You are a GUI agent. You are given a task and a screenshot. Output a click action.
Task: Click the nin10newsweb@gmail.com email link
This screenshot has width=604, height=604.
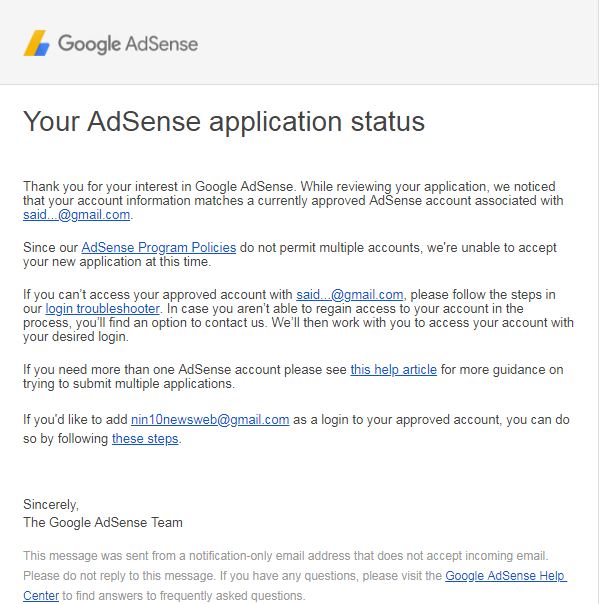[210, 419]
